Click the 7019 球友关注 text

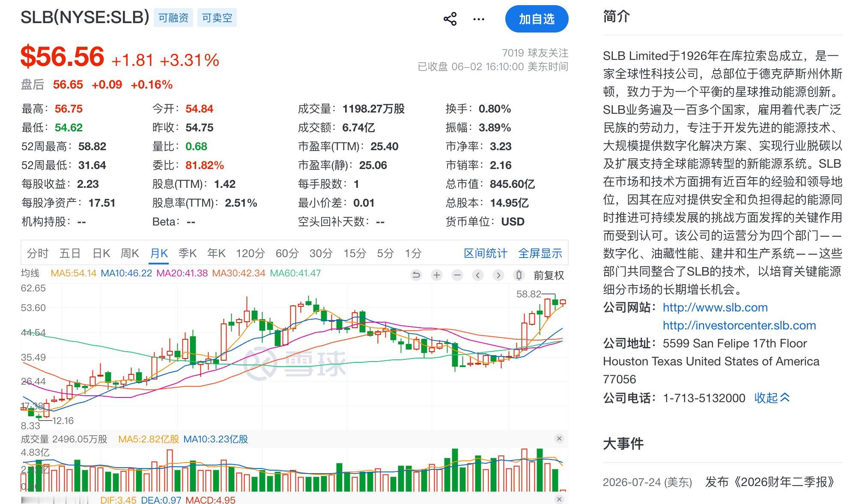(535, 53)
